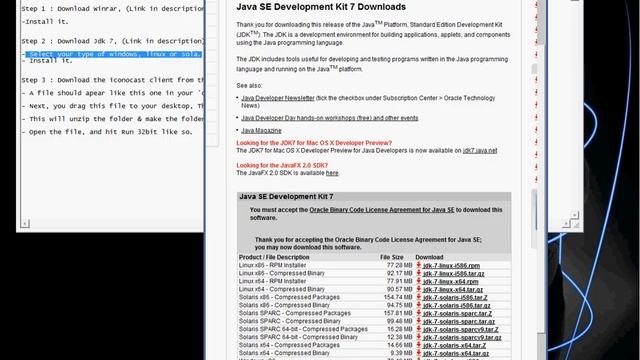The height and width of the screenshot is (360, 640).
Task: Click the red download arrow beside jdk-7-solaris-sparc.tar.gz
Action: pos(418,321)
